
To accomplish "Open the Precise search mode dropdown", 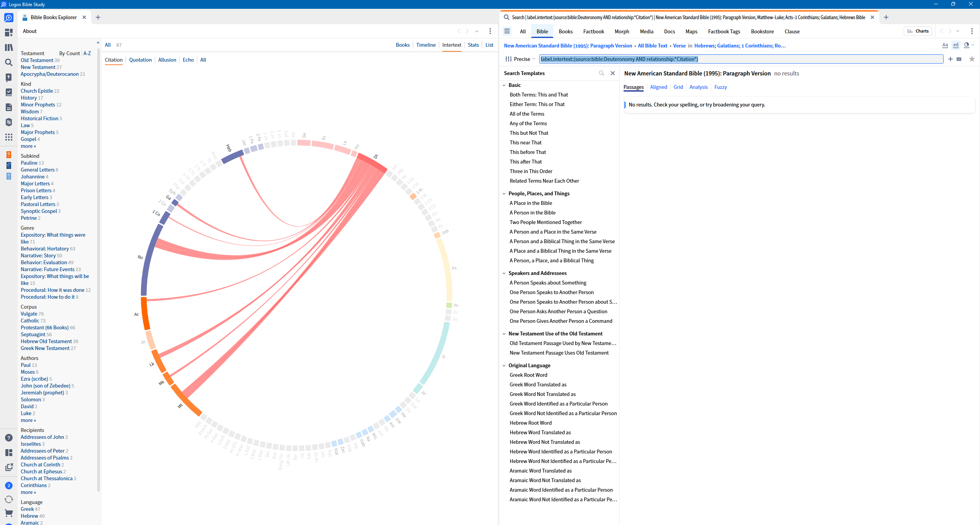I will point(520,59).
